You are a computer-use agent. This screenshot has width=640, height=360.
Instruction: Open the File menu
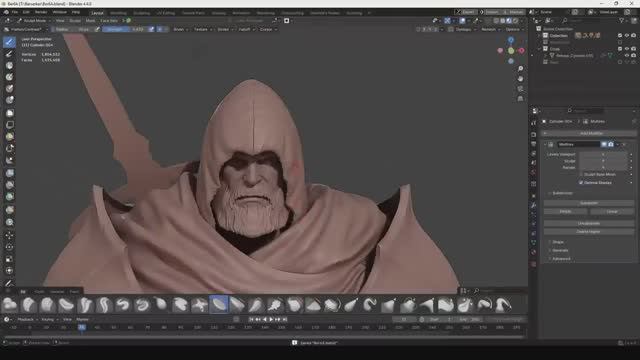[15, 12]
